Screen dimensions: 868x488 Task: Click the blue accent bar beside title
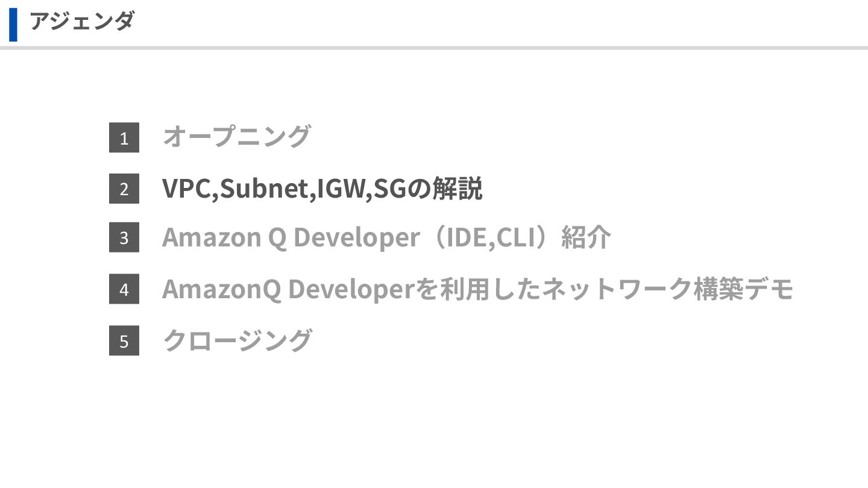13,24
